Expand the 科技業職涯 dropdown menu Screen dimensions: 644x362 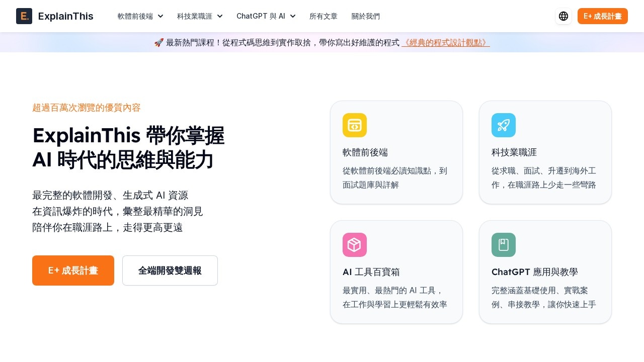point(200,16)
